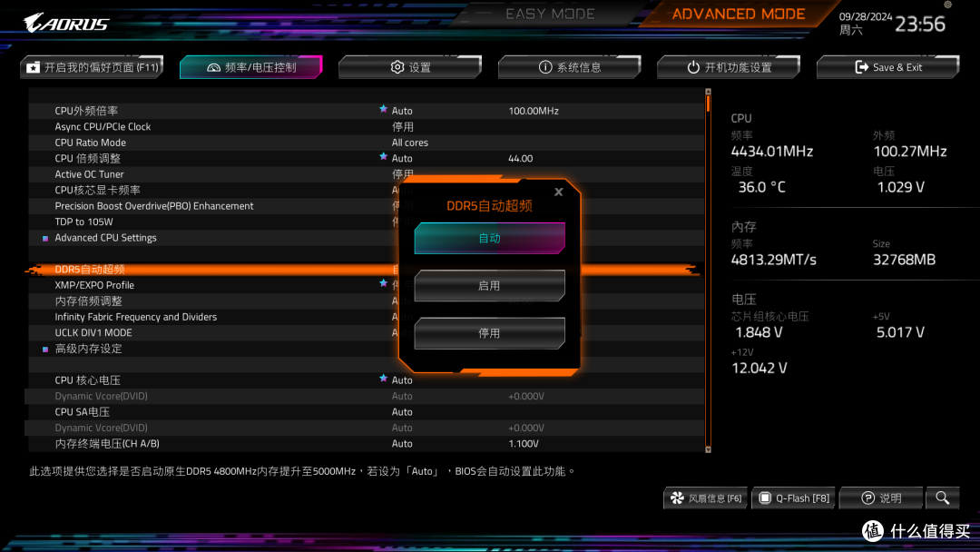This screenshot has width=980, height=552.
Task: Expand 高级内存设定 submenu
Action: (x=88, y=349)
